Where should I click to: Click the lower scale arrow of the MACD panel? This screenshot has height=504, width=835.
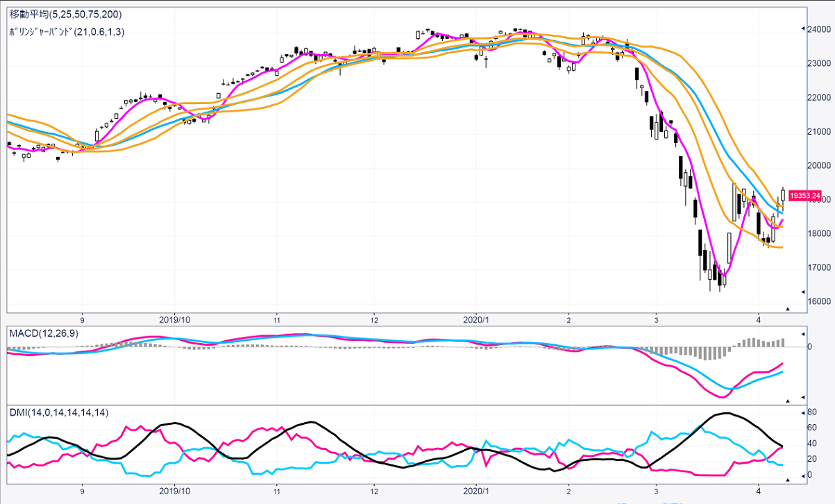pyautogui.click(x=803, y=396)
